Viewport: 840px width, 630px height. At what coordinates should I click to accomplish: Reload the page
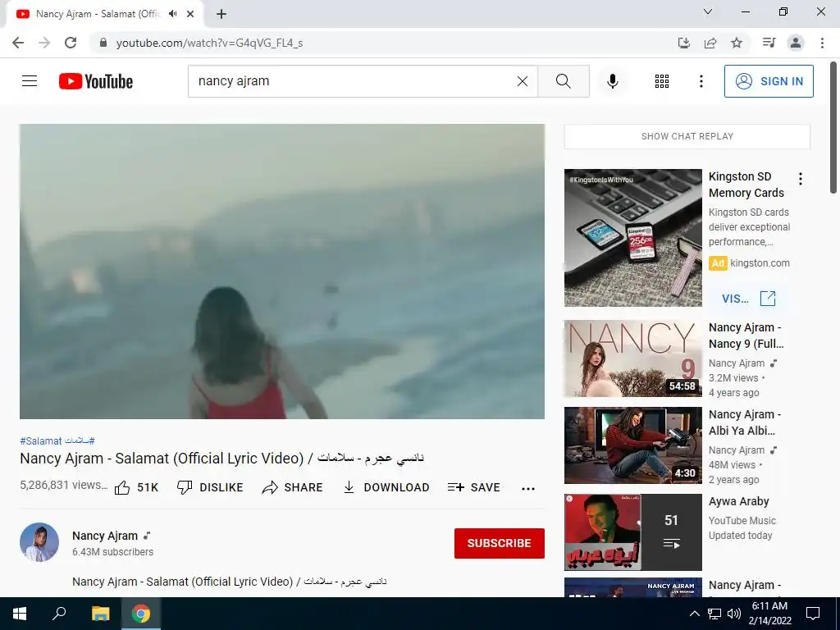pos(71,43)
